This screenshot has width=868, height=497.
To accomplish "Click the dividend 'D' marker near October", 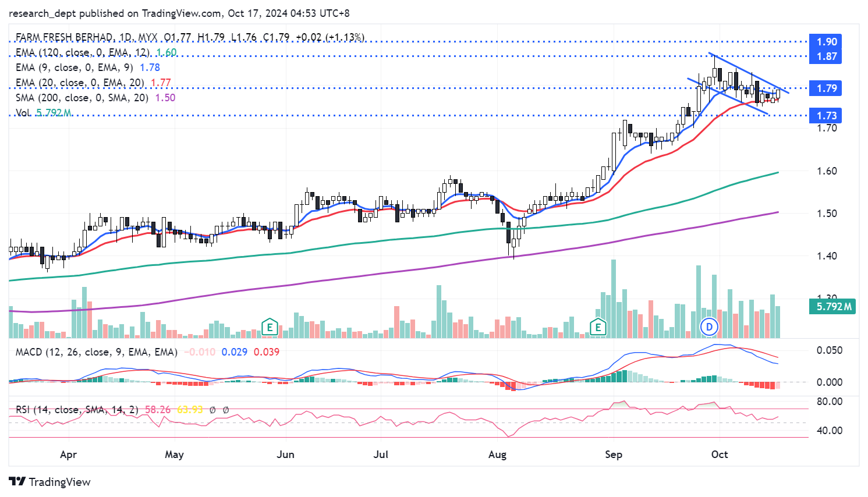I will [709, 327].
